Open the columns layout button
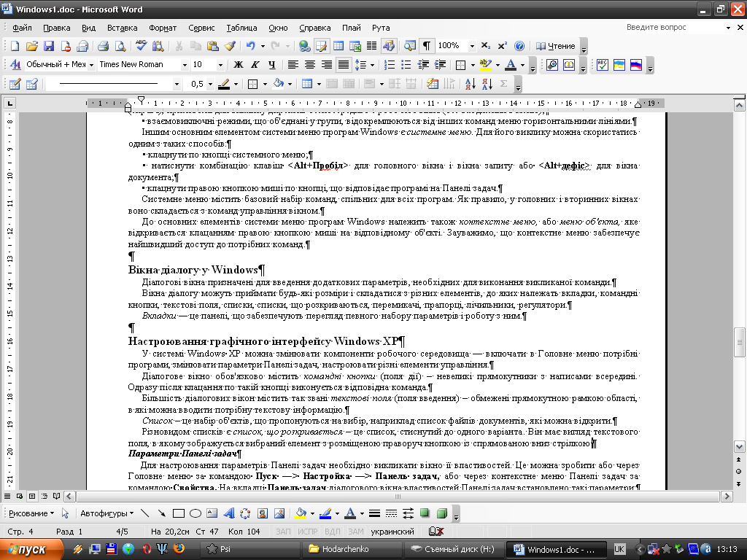This screenshot has width=747, height=560. pos(371,46)
